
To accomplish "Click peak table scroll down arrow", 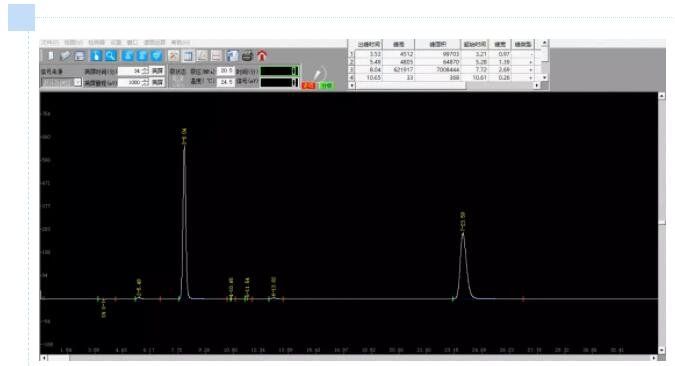I will pos(545,78).
